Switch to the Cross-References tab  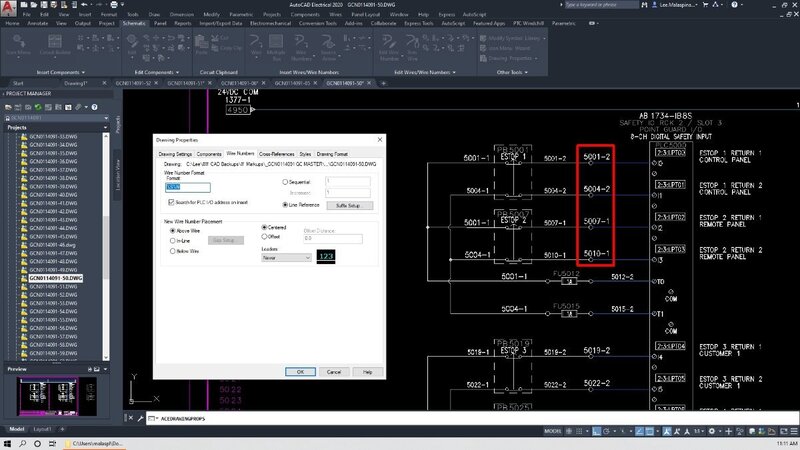coord(276,154)
